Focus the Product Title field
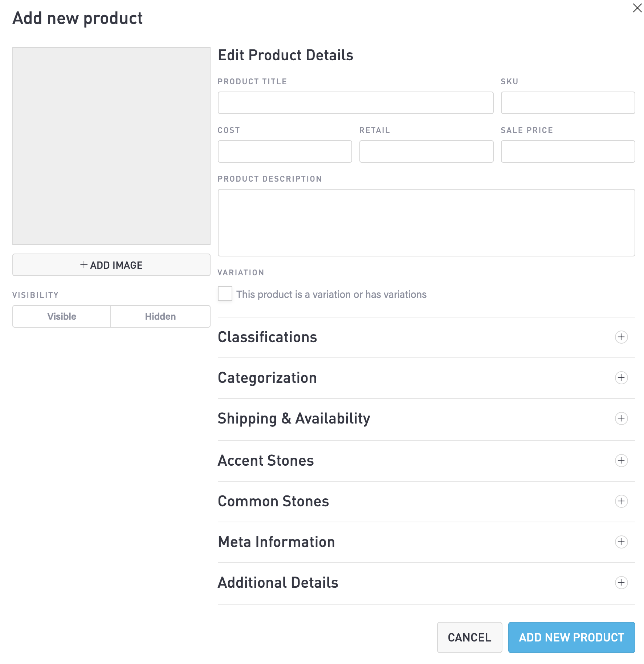 coord(355,103)
